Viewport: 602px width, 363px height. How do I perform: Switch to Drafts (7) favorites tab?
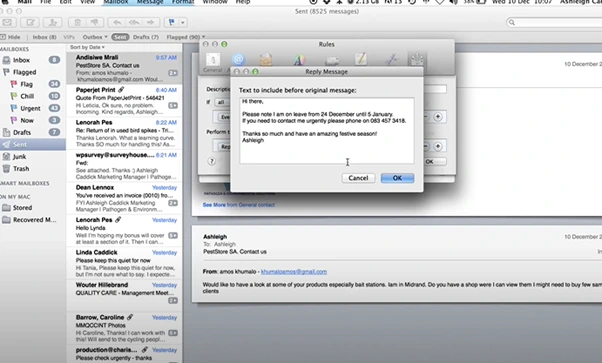click(x=146, y=37)
